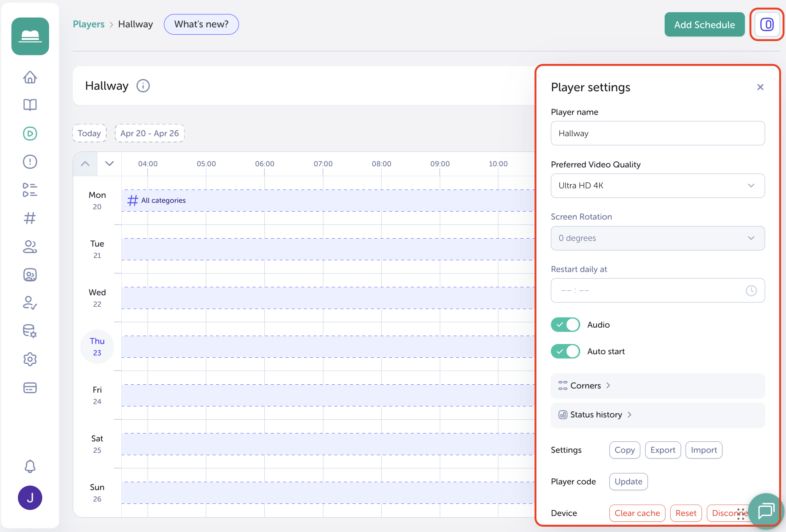Toggle the Auto start switch

(566, 351)
